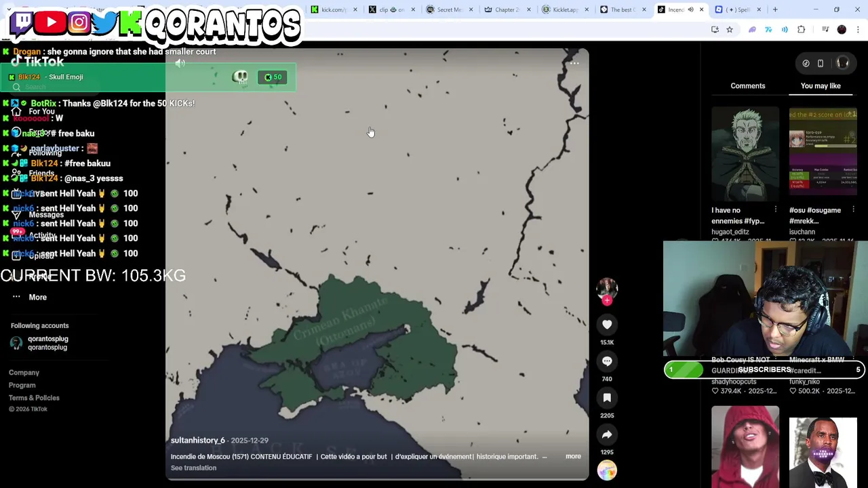Open options for the isuchann osu video
This screenshot has width=868, height=488.
(x=853, y=210)
